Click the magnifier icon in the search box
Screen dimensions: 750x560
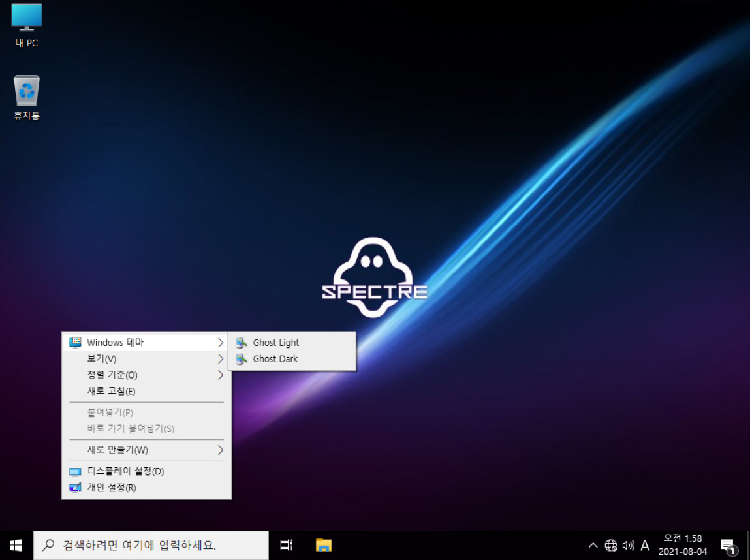coord(48,545)
